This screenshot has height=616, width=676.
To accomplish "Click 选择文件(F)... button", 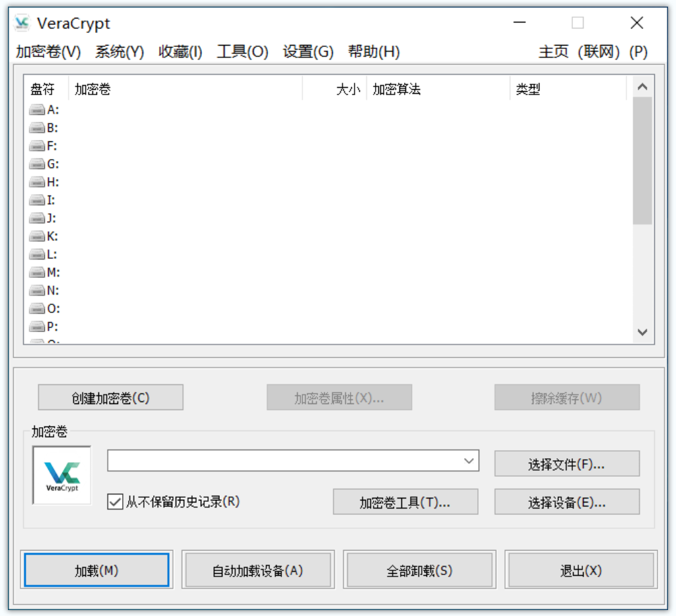I will tap(567, 464).
